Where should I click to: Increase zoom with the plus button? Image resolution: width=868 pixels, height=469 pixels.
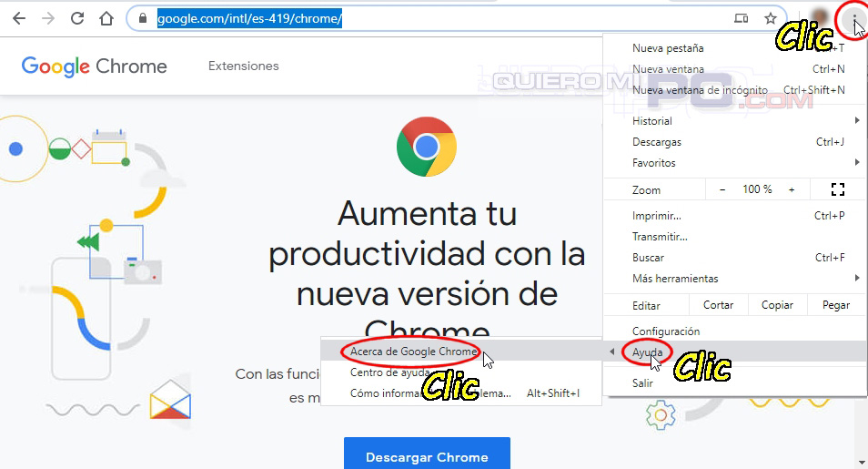click(x=792, y=189)
